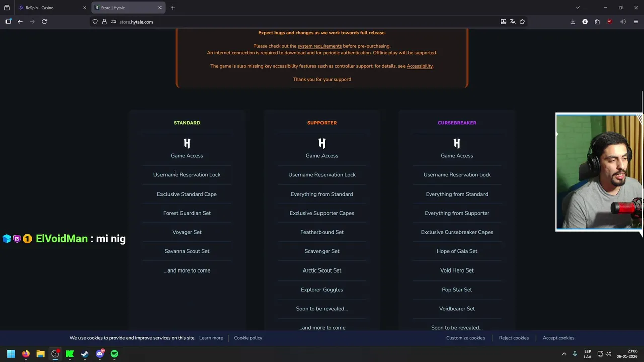The image size is (644, 362).
Task: Select the CURSEBREAKER edition heading
Action: point(457,123)
